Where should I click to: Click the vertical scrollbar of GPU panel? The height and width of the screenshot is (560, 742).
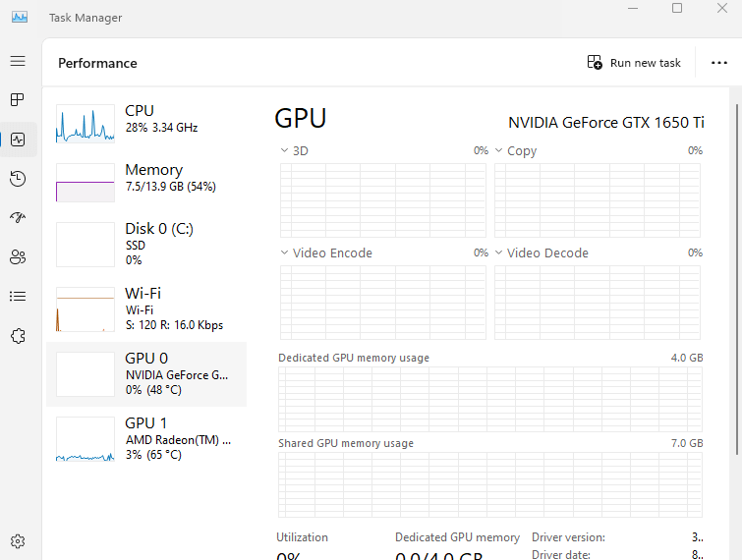coord(737,279)
